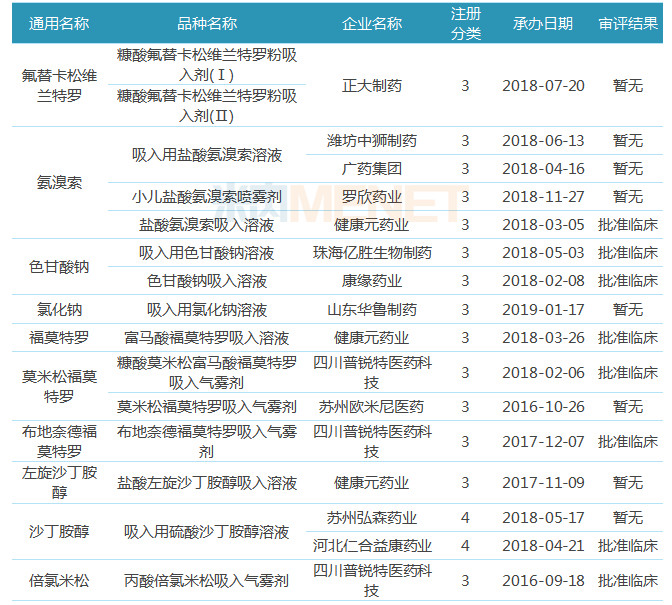672x605 pixels.
Task: Click 吸入用氯化钠溶液 product cell
Action: coord(207,309)
